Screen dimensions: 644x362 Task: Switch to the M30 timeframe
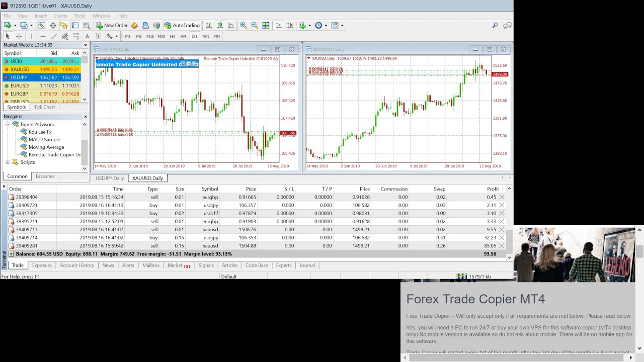(161, 36)
